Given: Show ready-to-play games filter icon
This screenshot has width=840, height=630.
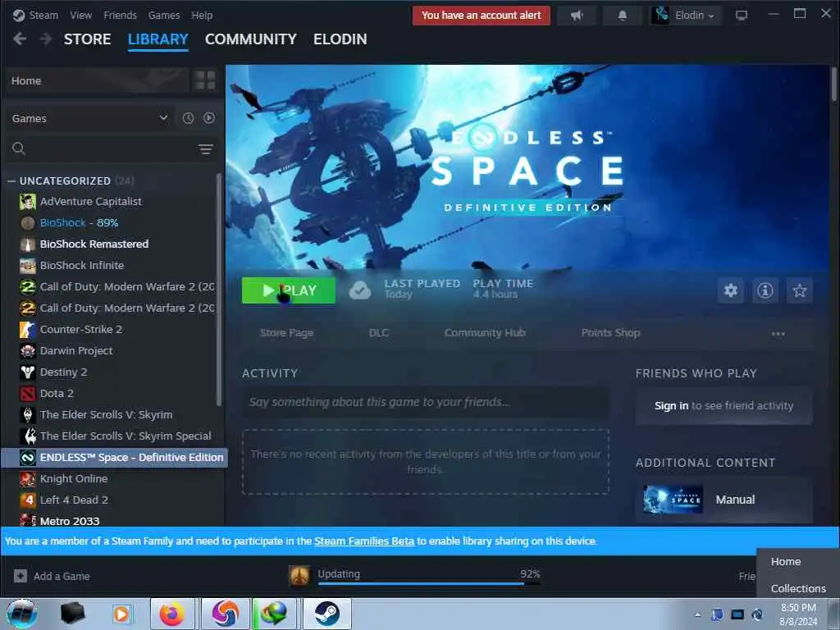Looking at the screenshot, I should coord(209,118).
